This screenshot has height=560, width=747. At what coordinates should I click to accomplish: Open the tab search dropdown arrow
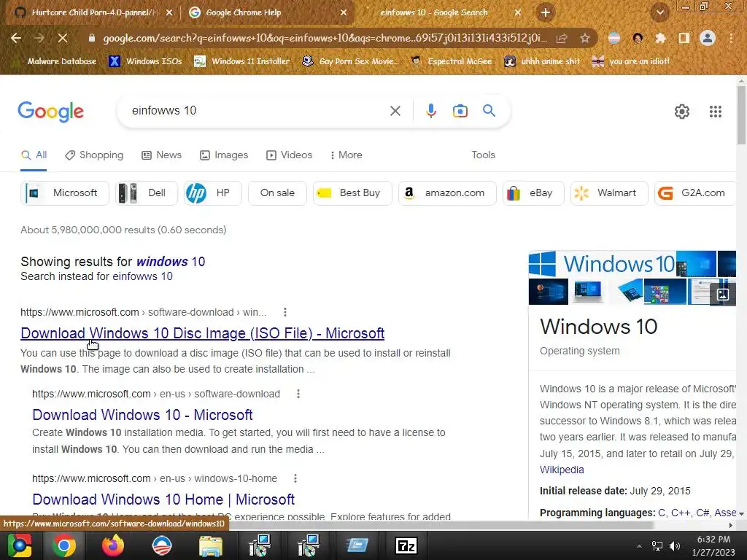[659, 12]
